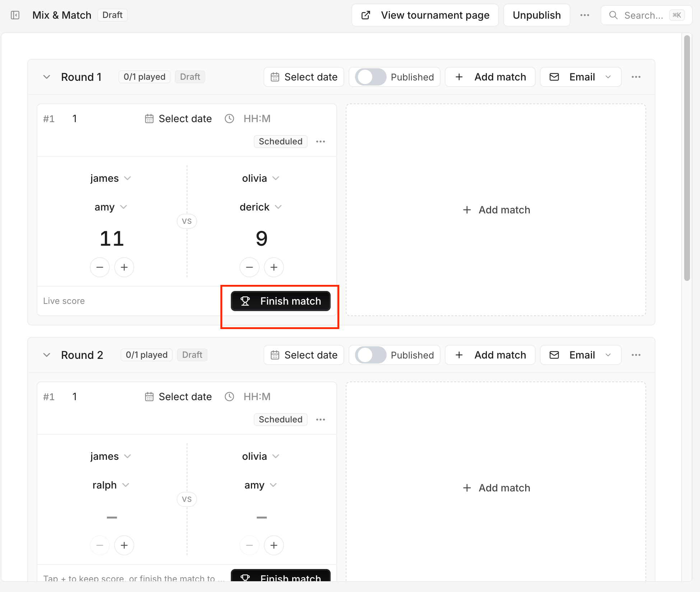Image resolution: width=700 pixels, height=592 pixels.
Task: Collapse the Round 2 section
Action: [47, 355]
